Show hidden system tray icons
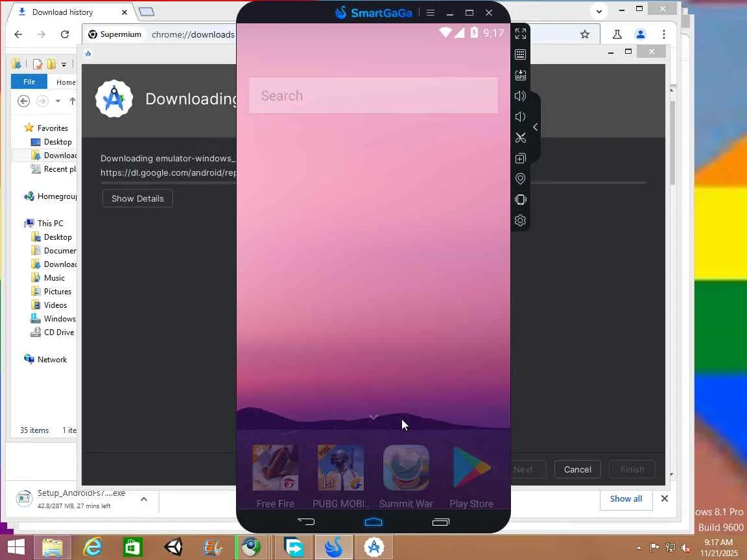This screenshot has width=747, height=560. coord(639,548)
